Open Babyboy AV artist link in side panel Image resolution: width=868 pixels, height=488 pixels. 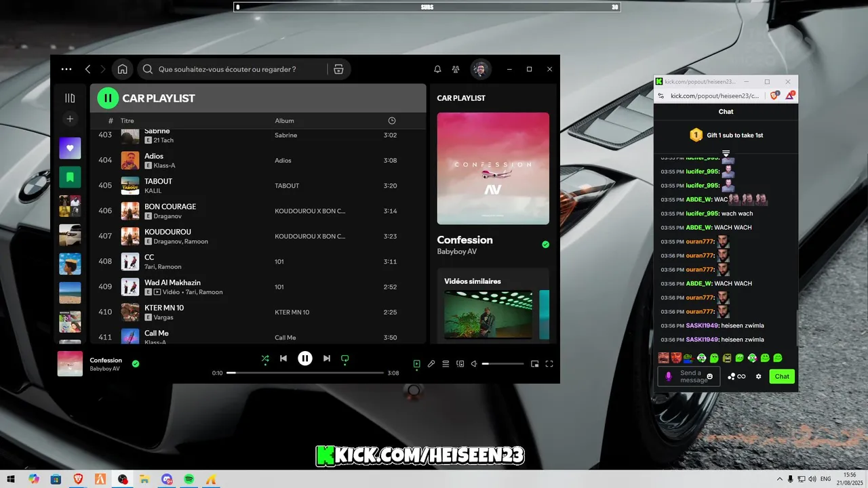(457, 251)
